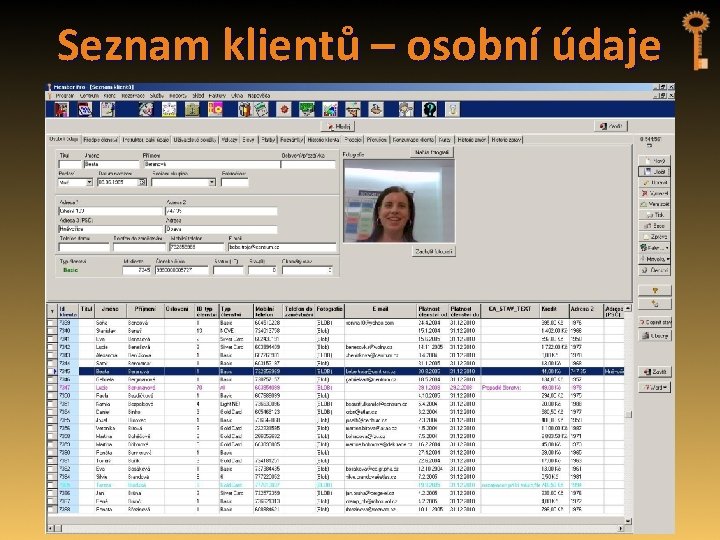Click the colorful bar chart toolbar icon
The height and width of the screenshot is (540, 720).
click(330, 109)
